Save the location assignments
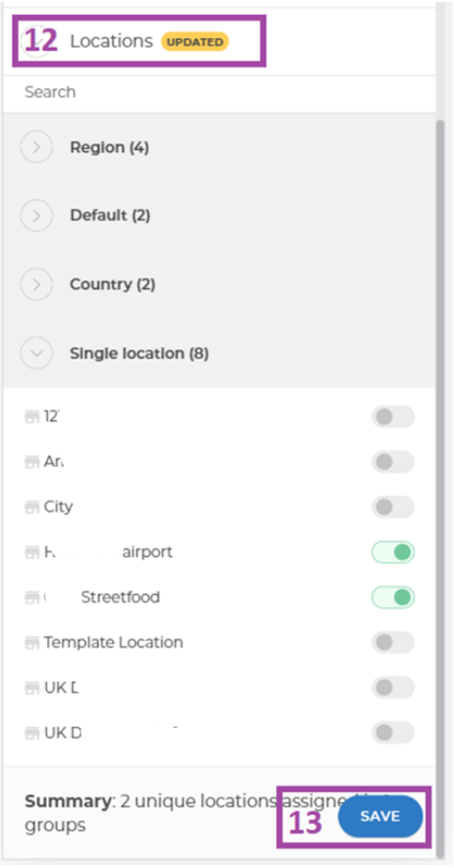 (x=380, y=816)
